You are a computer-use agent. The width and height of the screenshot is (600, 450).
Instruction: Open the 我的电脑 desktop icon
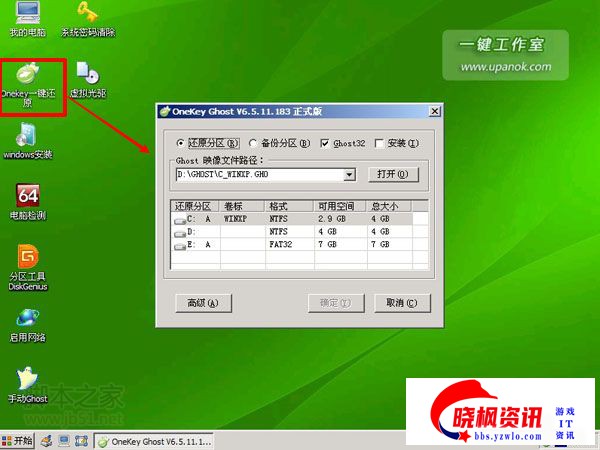click(x=27, y=14)
